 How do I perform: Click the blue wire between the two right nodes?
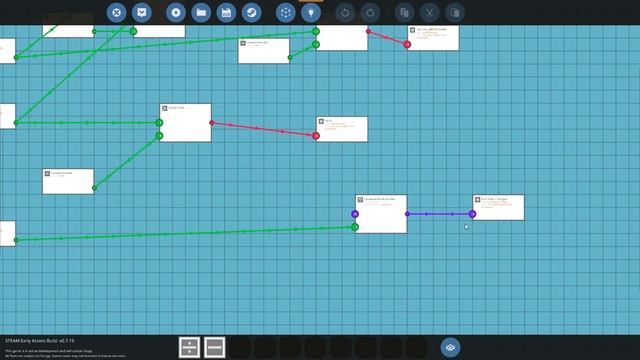[439, 214]
